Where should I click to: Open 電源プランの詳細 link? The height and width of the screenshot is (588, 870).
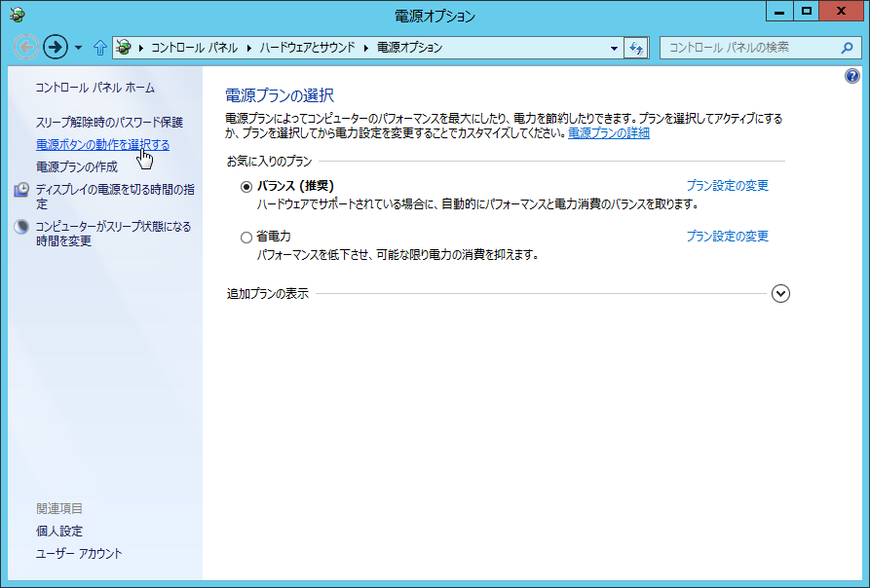(609, 133)
